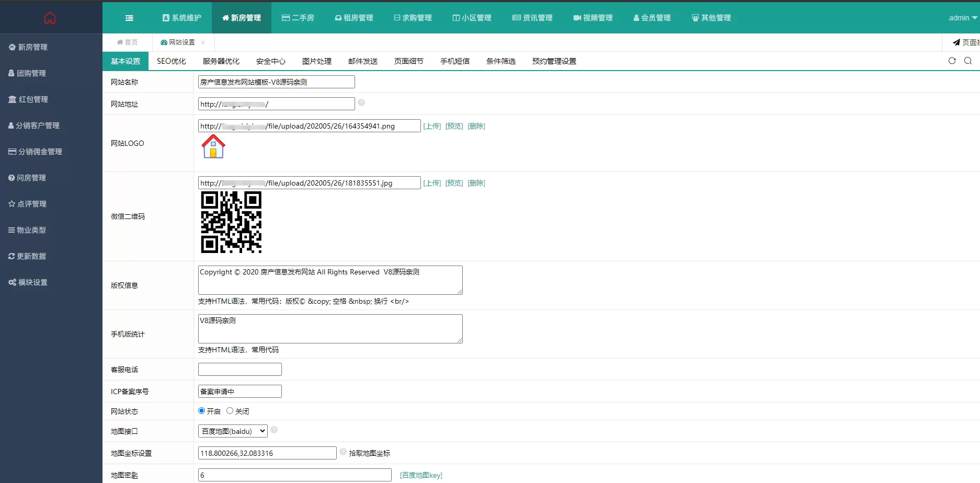Image resolution: width=980 pixels, height=483 pixels.
Task: Switch to the 安全中心 tab
Action: point(270,61)
